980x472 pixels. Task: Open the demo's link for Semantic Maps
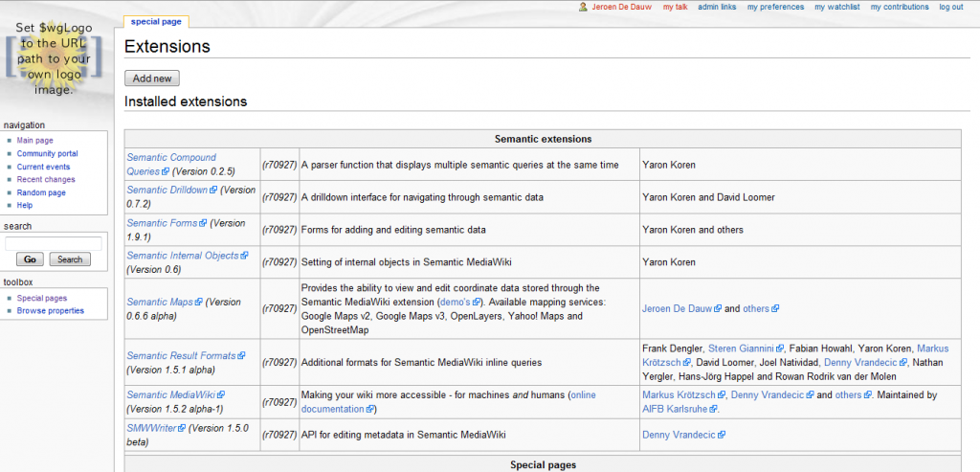coord(462,302)
